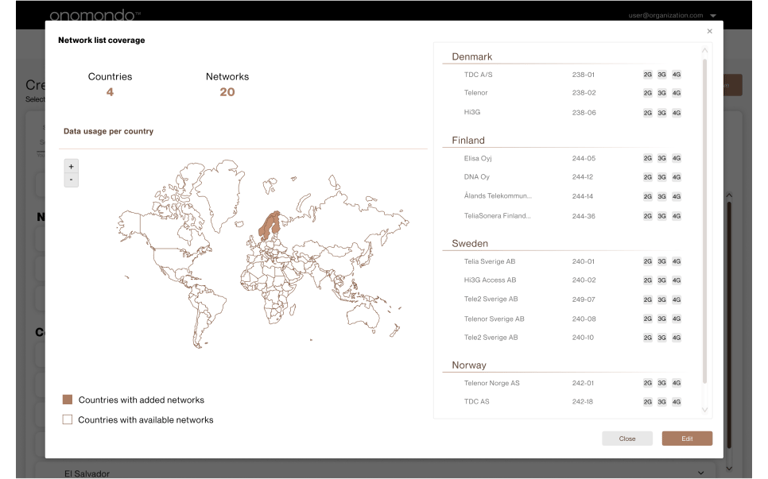Click the Networks count value 20
Screen dimensions: 768x479
(227, 92)
